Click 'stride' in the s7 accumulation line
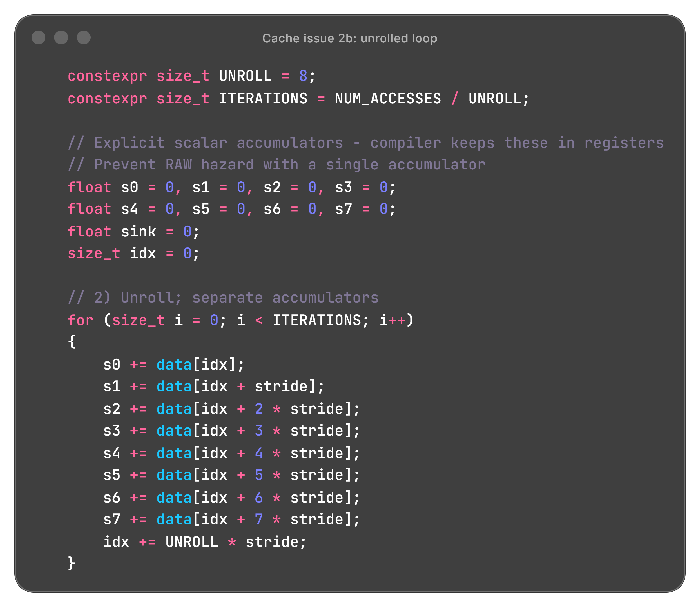Viewport: 700px width, 607px height. click(317, 519)
